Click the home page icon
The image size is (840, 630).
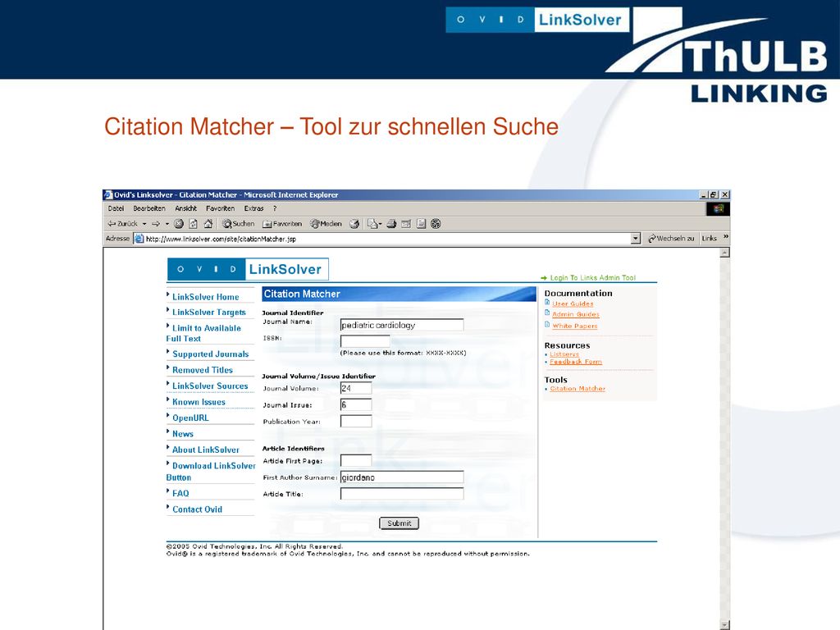tap(208, 224)
